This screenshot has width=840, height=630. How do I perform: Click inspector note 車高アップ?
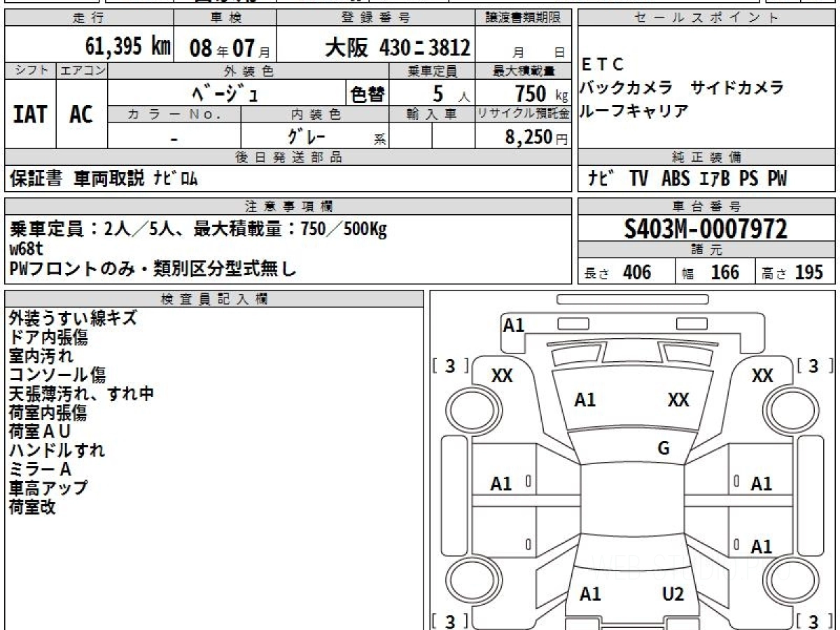pos(48,489)
